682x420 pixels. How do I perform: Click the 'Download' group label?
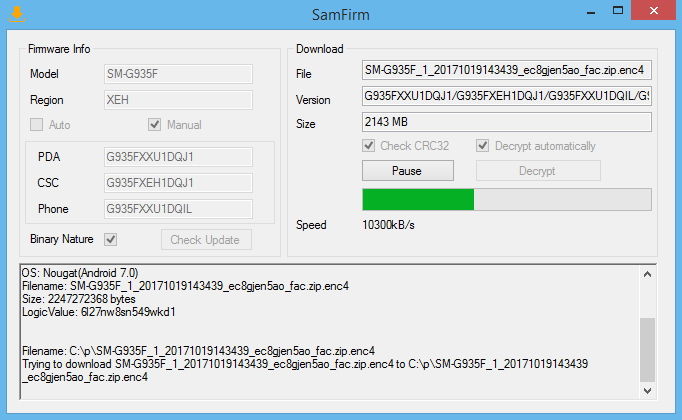click(x=320, y=49)
